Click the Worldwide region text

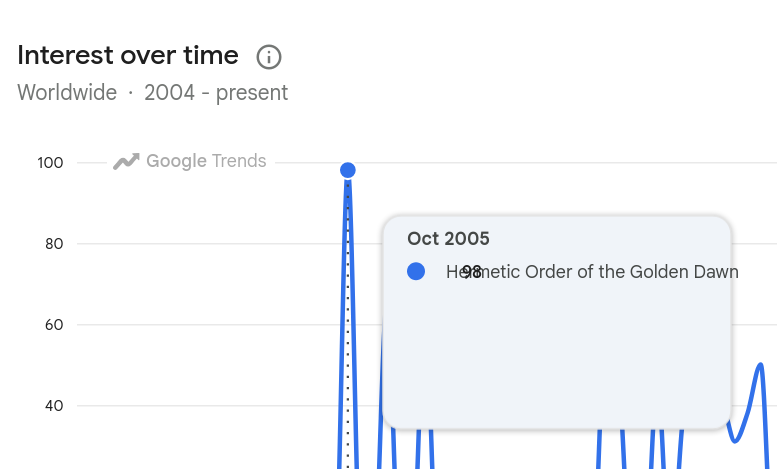tap(67, 93)
